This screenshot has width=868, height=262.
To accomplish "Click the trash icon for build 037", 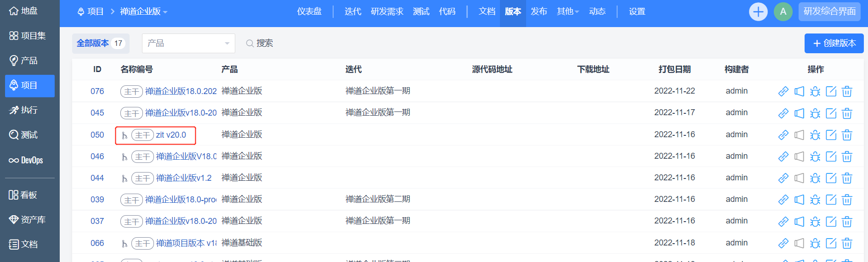I will (x=847, y=221).
